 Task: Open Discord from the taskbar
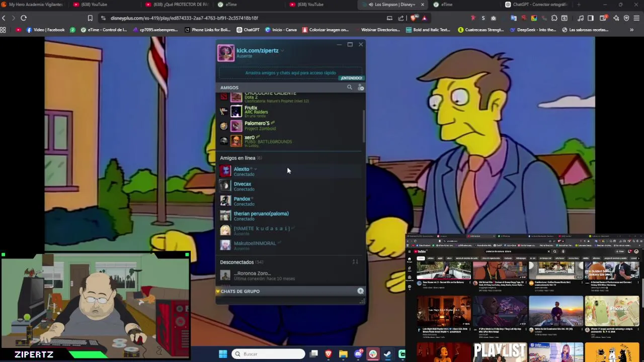pyautogui.click(x=358, y=354)
